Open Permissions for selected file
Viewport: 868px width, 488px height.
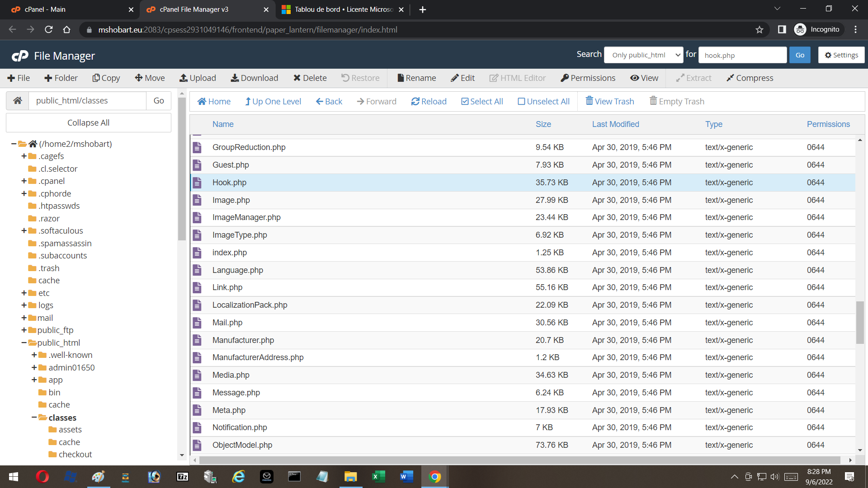click(x=588, y=78)
